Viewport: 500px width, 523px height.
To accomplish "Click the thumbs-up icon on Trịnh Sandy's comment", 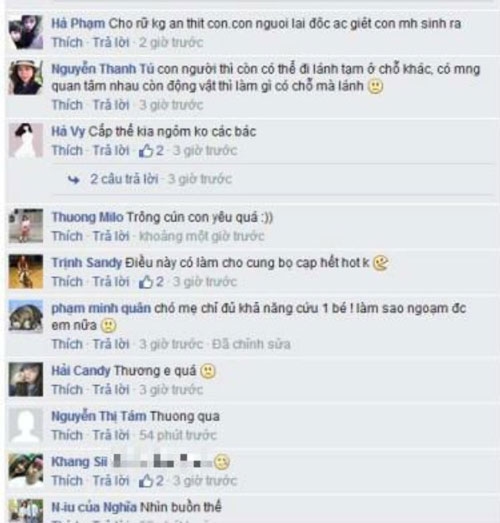I will [x=146, y=283].
